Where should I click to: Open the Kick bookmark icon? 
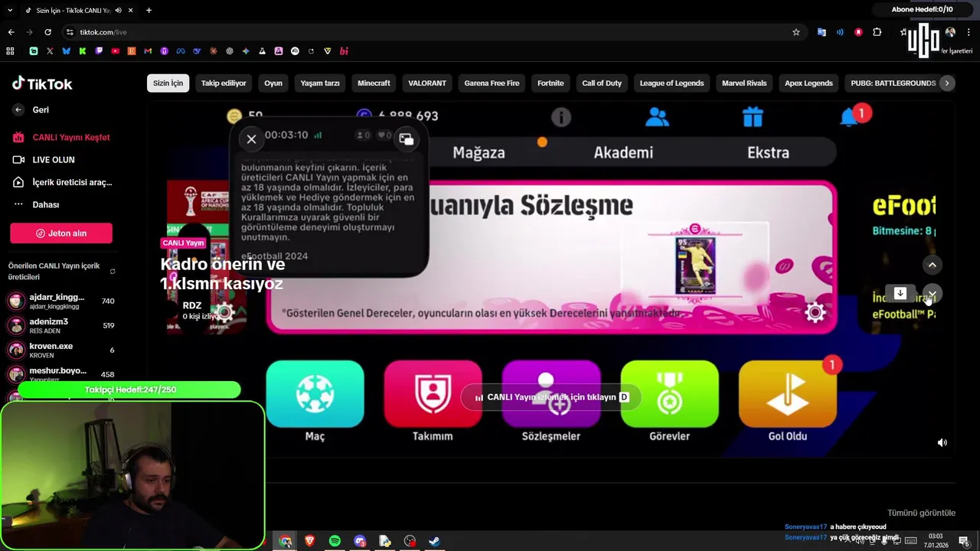pos(82,51)
